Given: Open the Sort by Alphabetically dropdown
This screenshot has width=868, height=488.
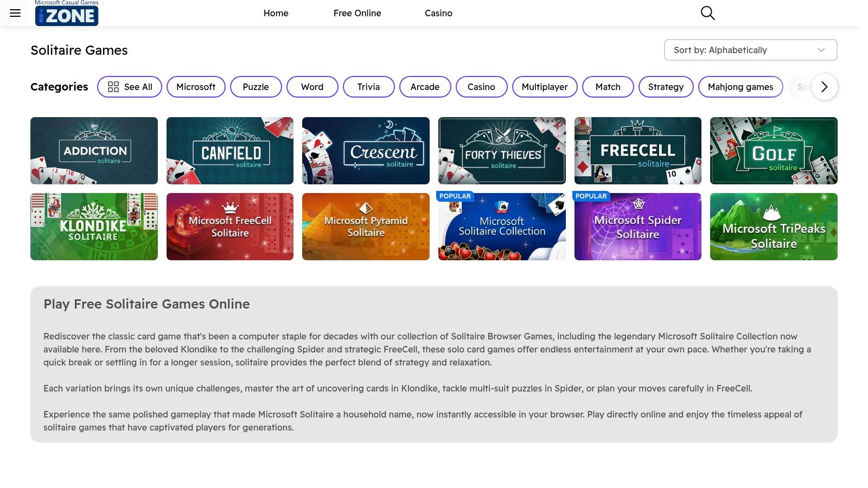Looking at the screenshot, I should pyautogui.click(x=750, y=50).
